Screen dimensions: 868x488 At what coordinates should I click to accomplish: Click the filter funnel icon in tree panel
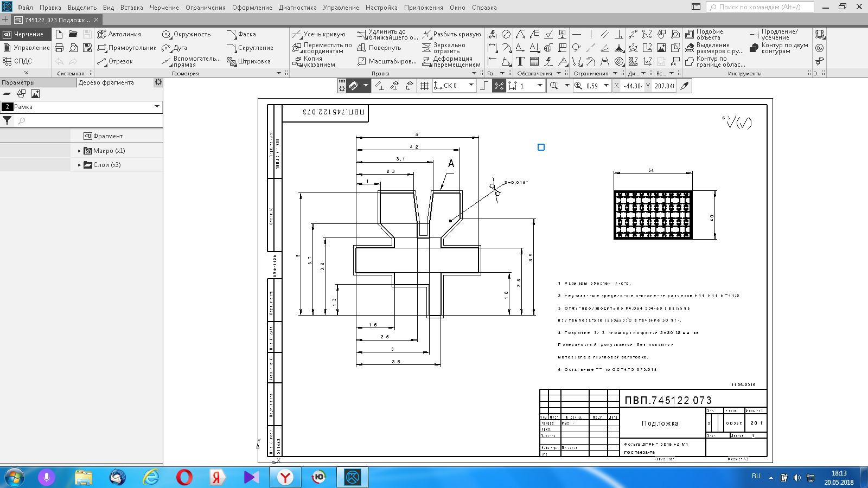point(7,120)
